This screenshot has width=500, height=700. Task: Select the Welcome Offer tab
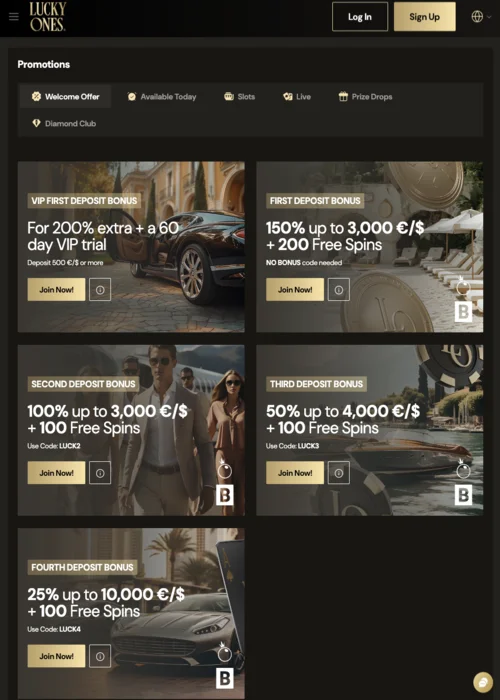pos(66,96)
